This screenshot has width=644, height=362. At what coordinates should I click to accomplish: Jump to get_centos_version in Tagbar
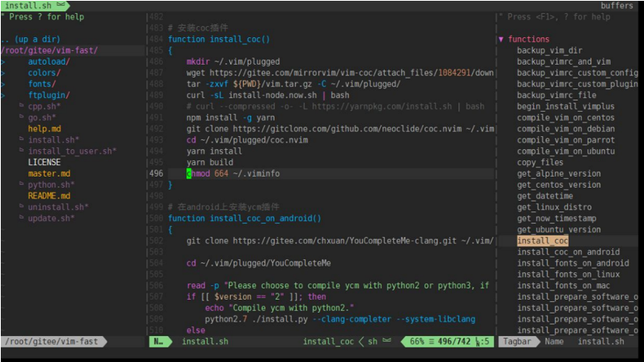point(559,185)
